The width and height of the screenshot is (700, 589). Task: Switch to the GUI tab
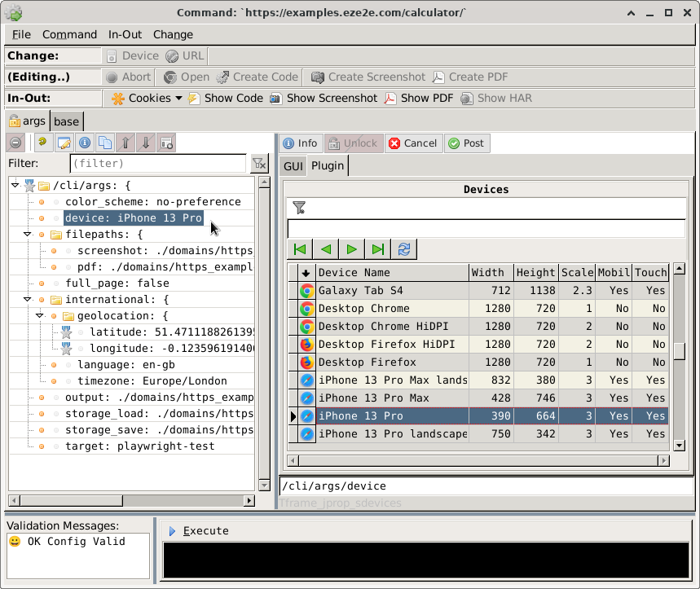pyautogui.click(x=293, y=166)
